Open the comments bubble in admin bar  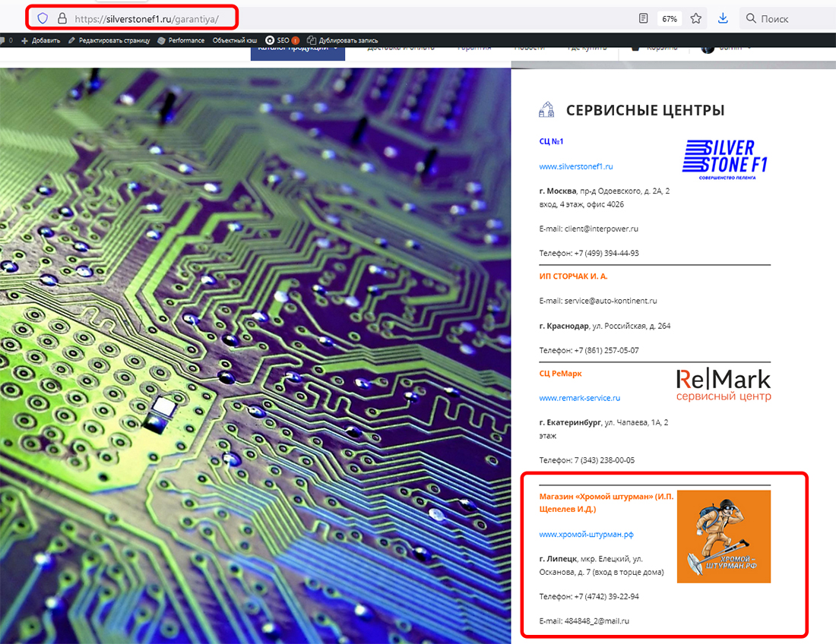[3, 40]
